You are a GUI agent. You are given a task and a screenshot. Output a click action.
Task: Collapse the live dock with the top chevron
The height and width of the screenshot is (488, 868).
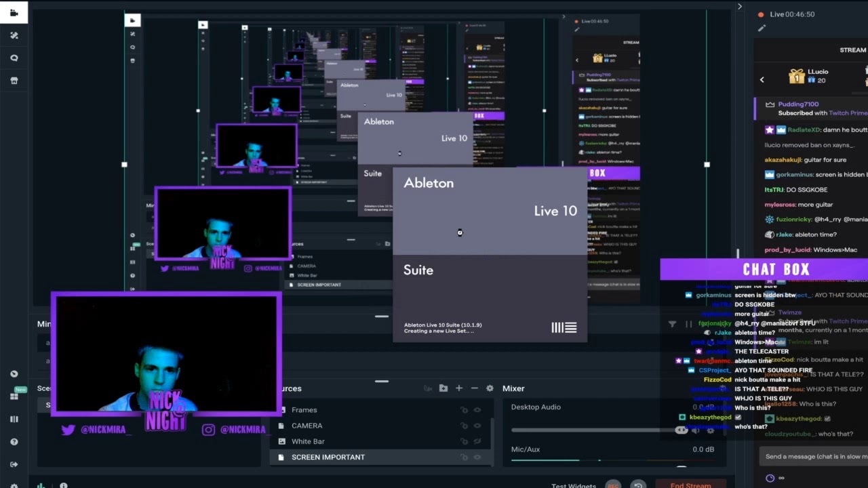740,7
